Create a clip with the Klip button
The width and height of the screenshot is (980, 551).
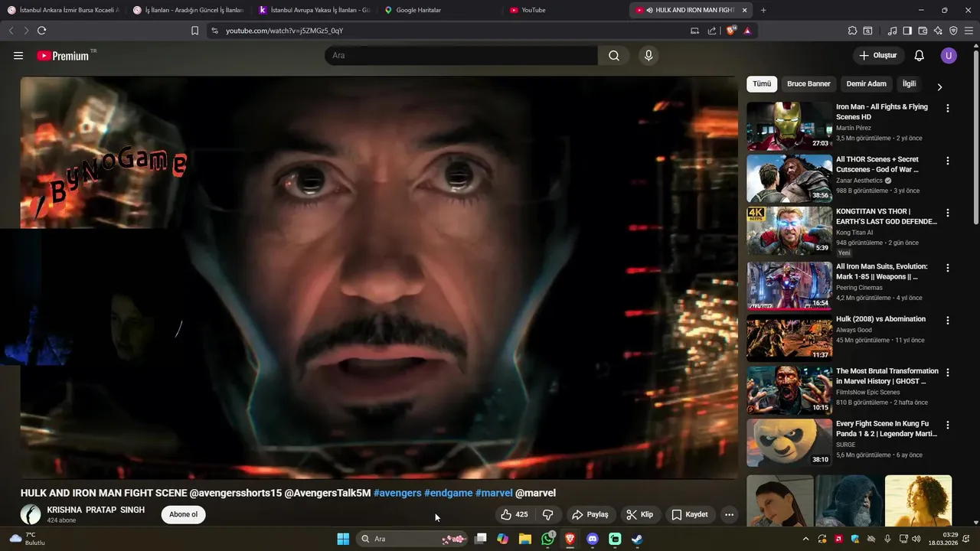pyautogui.click(x=639, y=515)
